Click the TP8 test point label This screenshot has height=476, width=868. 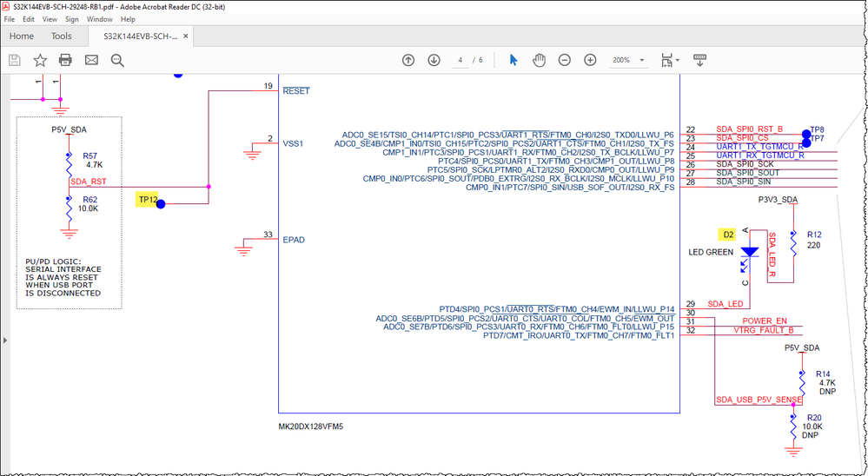(x=817, y=129)
